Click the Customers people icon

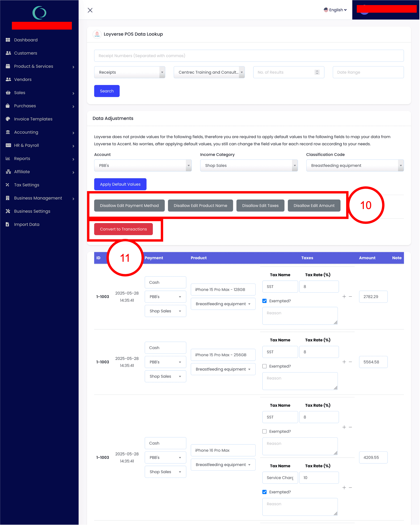pyautogui.click(x=8, y=53)
